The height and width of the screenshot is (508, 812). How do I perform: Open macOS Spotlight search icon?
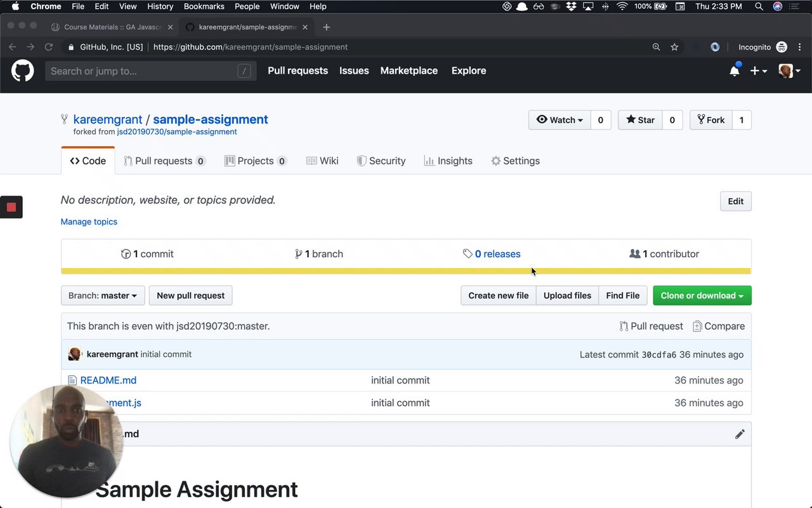759,6
